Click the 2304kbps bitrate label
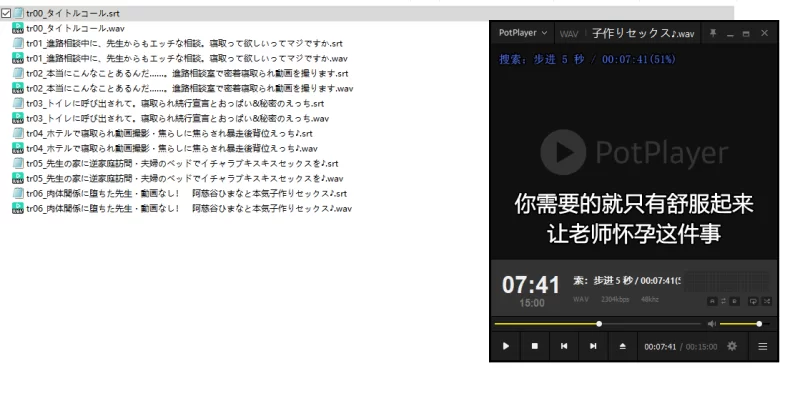The height and width of the screenshot is (411, 800). click(x=615, y=299)
